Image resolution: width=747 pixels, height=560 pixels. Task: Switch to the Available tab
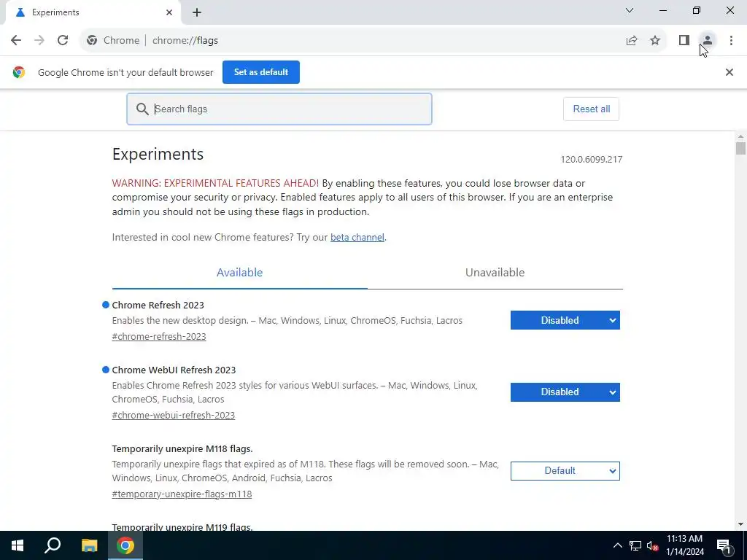coord(239,273)
